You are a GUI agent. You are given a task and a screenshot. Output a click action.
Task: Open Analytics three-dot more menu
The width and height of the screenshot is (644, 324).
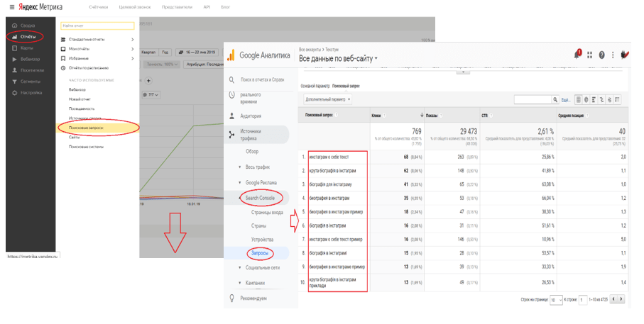click(x=613, y=55)
